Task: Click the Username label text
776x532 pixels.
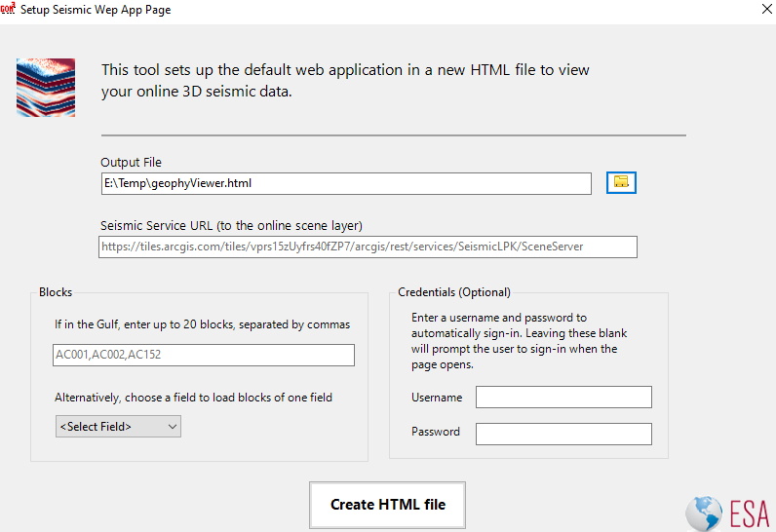Action: 436,398
